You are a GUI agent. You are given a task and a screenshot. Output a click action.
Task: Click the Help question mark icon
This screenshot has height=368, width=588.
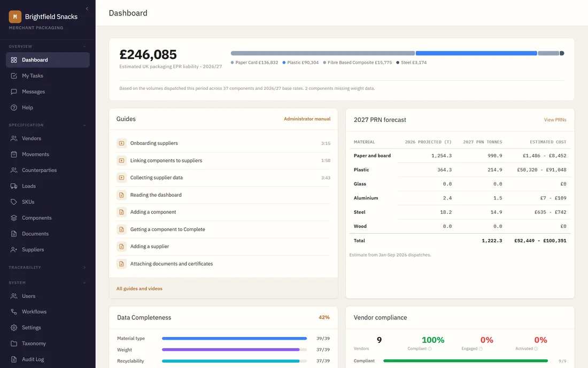(14, 108)
